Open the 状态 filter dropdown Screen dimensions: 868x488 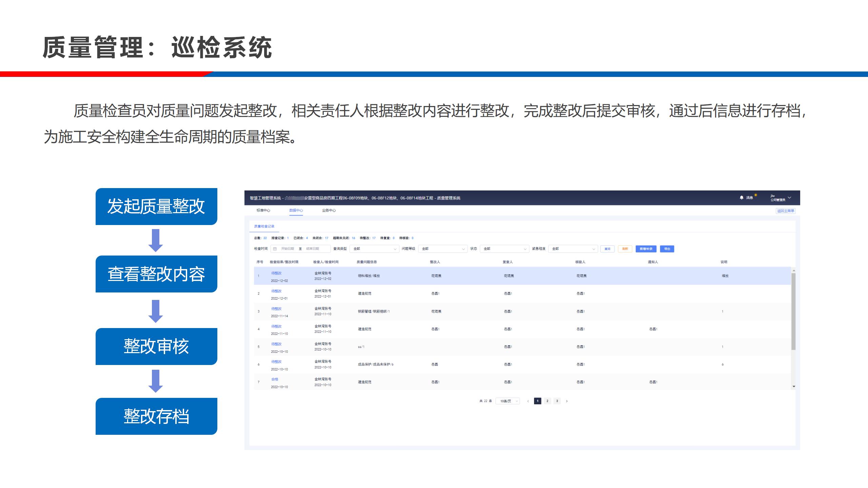[x=505, y=249]
